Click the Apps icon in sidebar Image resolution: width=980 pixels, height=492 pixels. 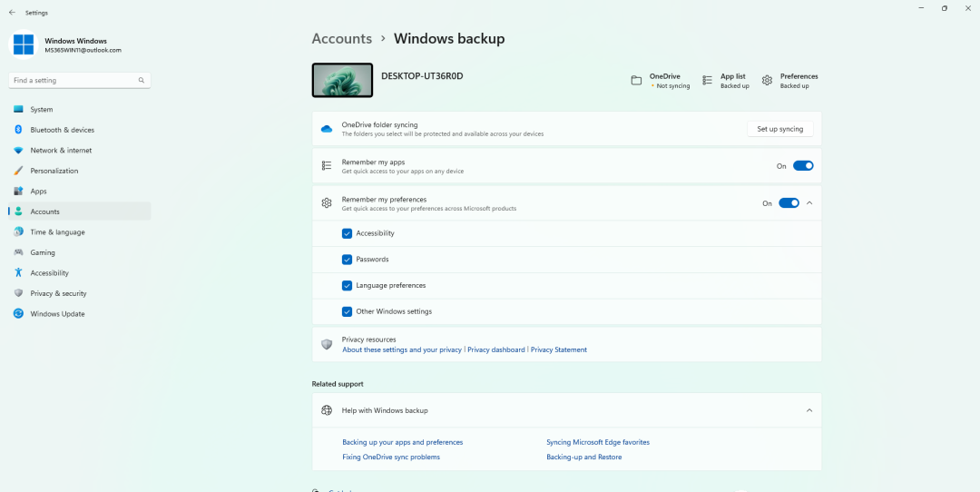tap(18, 192)
